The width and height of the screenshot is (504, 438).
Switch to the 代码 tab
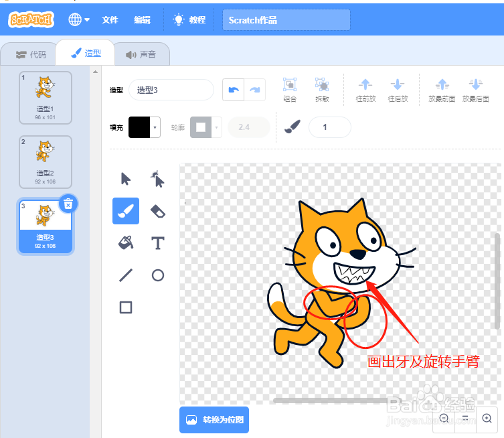coord(31,54)
